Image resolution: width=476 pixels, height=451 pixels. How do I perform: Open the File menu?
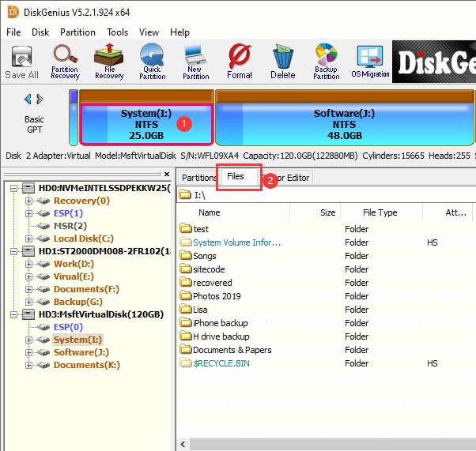[x=13, y=32]
